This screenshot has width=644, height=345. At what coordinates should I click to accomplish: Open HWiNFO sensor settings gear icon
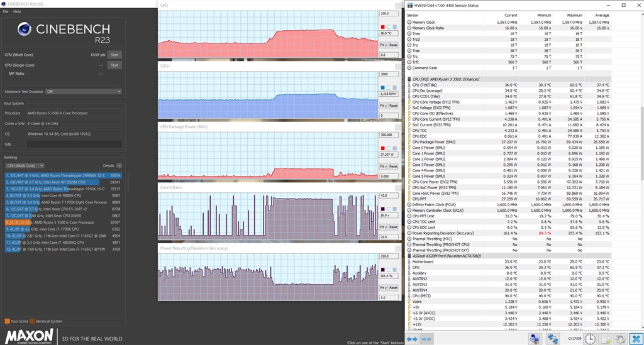pos(620,339)
